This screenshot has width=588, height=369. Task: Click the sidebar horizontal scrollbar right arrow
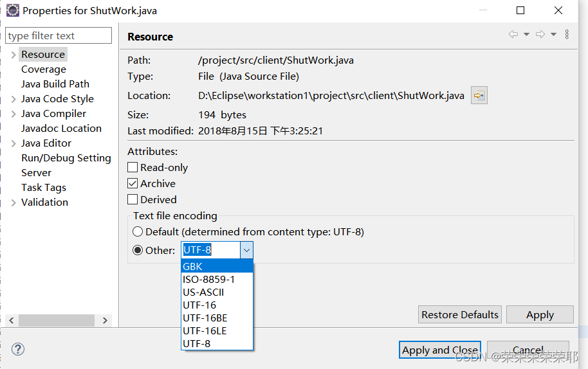105,320
